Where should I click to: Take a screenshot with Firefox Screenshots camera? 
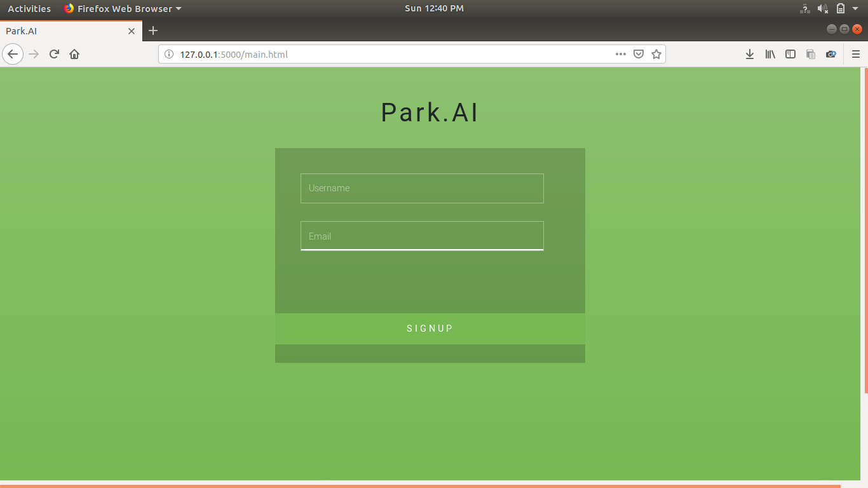pos(831,54)
